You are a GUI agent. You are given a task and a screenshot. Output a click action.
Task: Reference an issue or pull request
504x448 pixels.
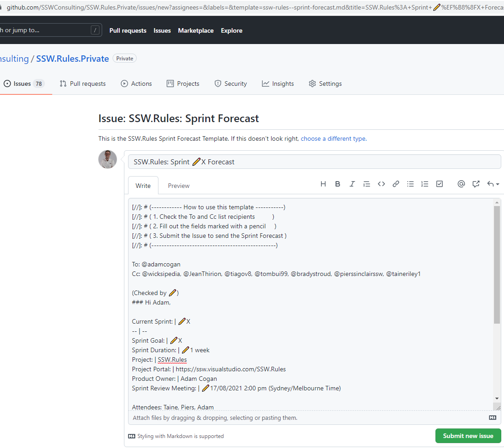pos(476,184)
